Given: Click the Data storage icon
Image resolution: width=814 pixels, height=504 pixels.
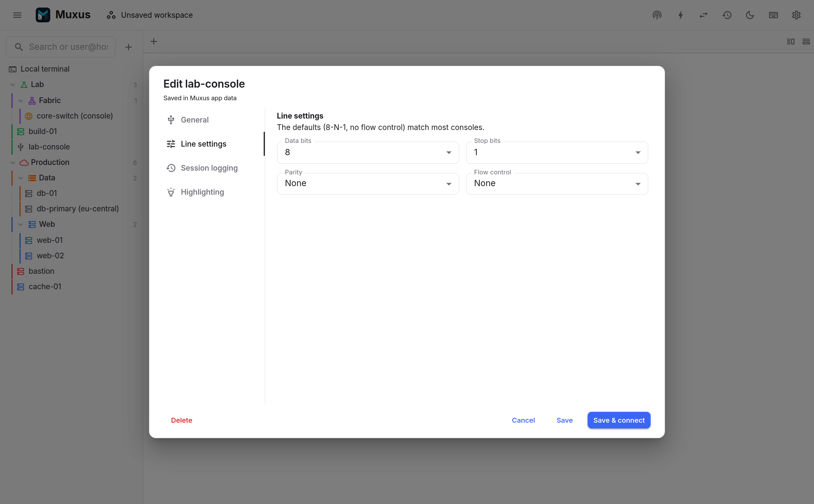Looking at the screenshot, I should coord(32,178).
